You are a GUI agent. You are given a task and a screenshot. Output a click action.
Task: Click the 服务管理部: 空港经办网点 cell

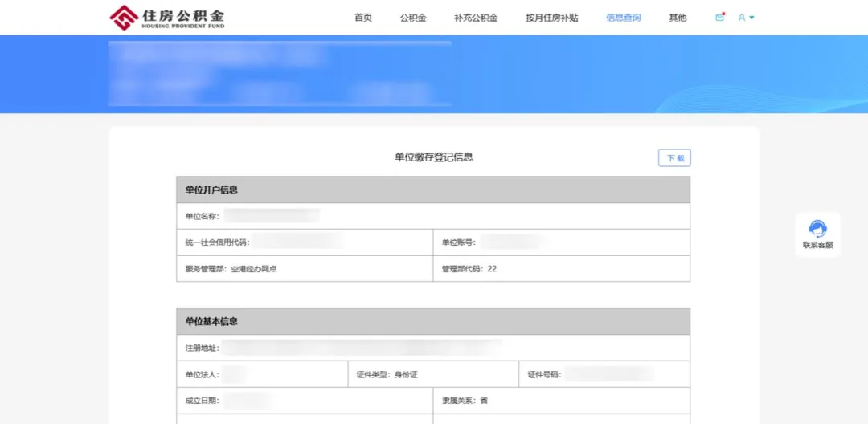[x=305, y=269]
